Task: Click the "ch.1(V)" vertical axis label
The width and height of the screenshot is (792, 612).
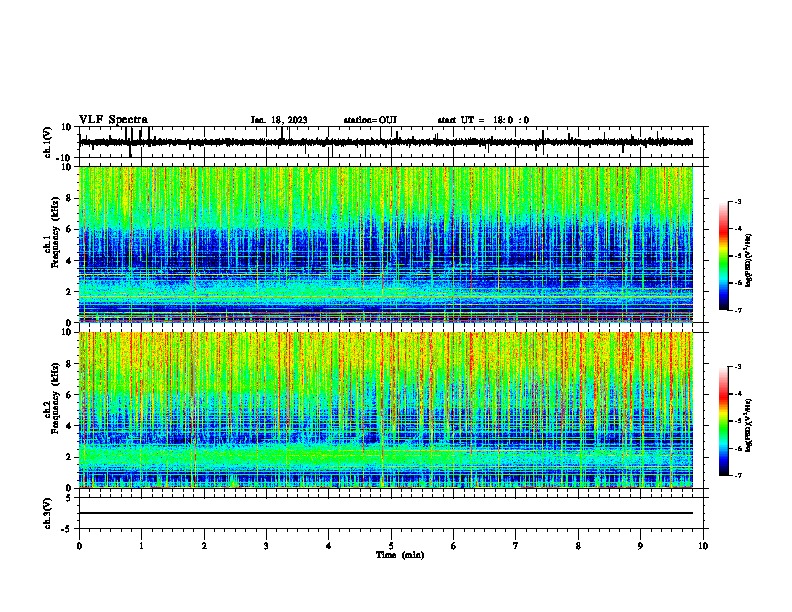Action: [48, 142]
